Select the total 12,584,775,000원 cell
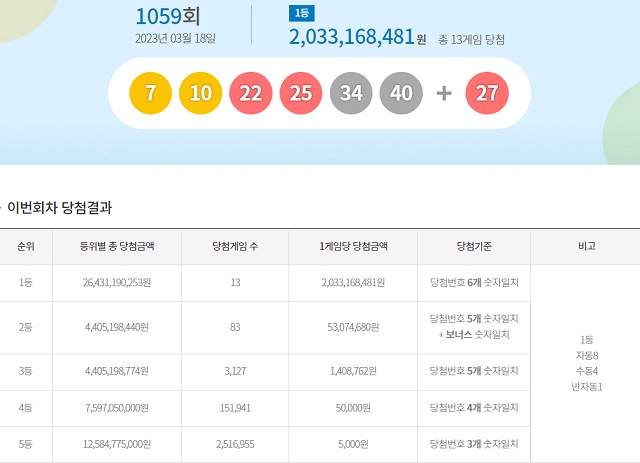Viewport: 640px width, 463px height. [x=117, y=444]
